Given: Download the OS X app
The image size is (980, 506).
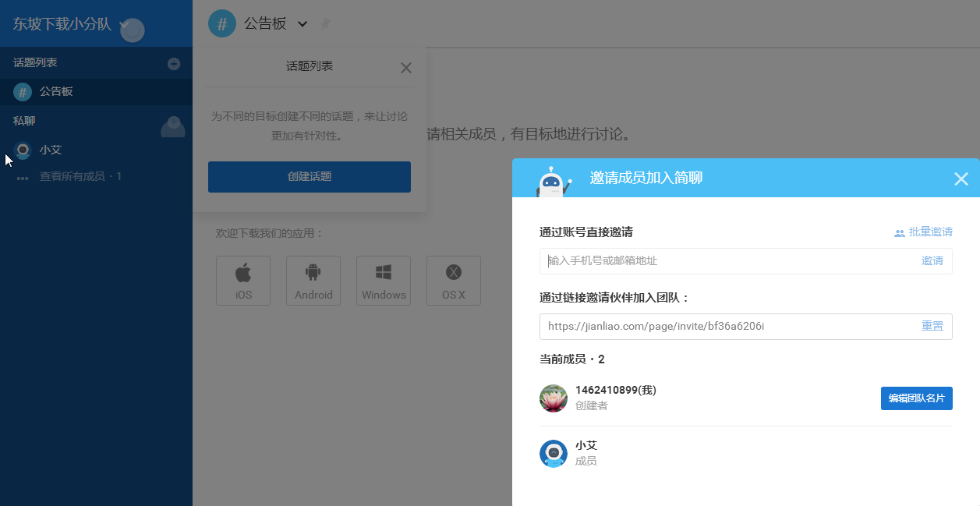Looking at the screenshot, I should tap(454, 281).
